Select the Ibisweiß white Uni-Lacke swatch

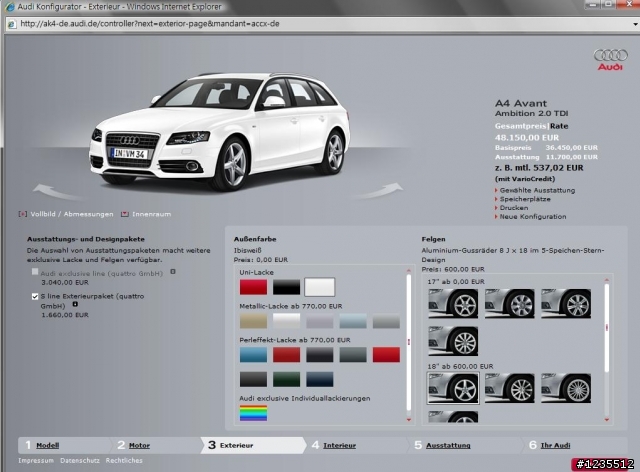coord(320,287)
